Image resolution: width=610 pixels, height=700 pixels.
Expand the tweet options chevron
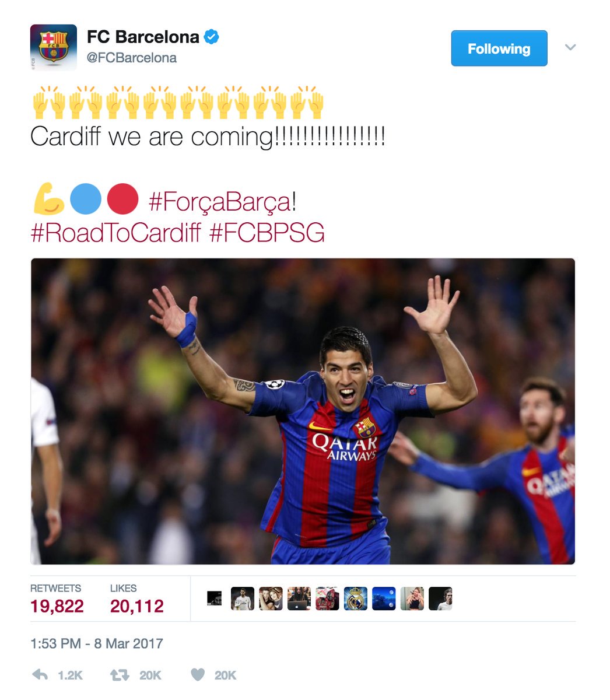(570, 47)
